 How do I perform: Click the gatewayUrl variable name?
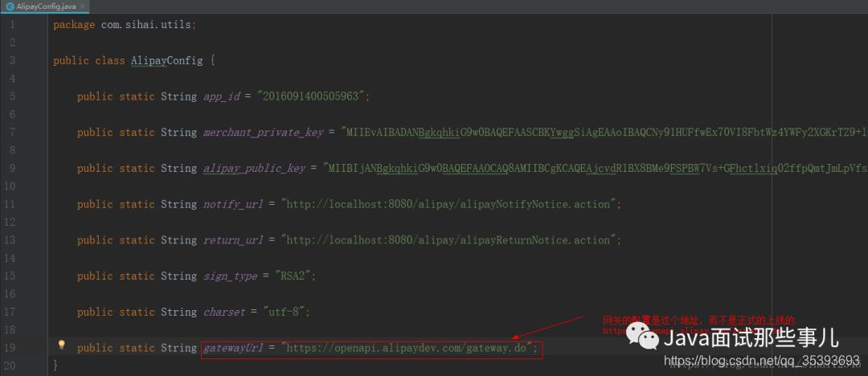[233, 349]
